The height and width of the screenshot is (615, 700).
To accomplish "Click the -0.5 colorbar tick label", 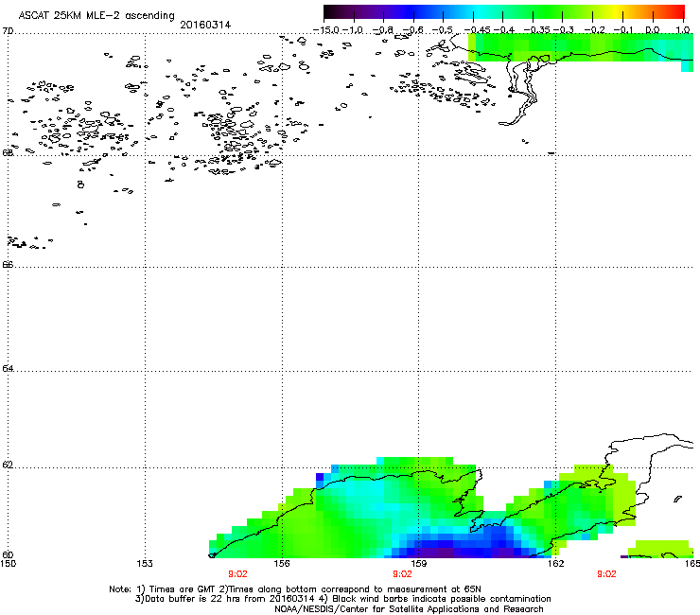I will (x=443, y=30).
